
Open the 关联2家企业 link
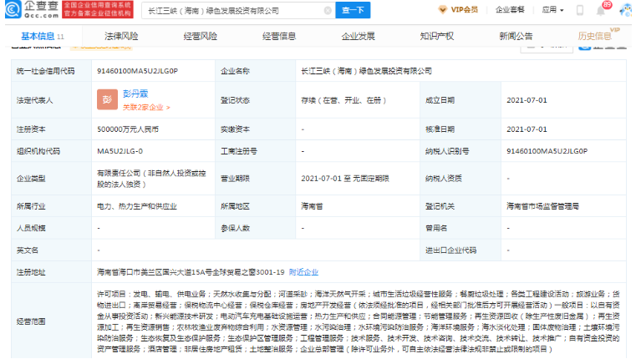coord(146,107)
